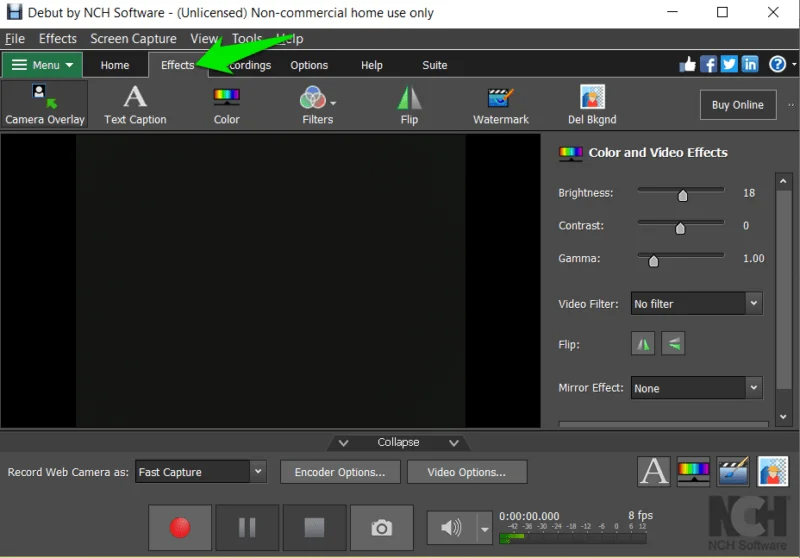The height and width of the screenshot is (558, 800).
Task: Open the Fast Capture format dropdown
Action: click(x=201, y=472)
